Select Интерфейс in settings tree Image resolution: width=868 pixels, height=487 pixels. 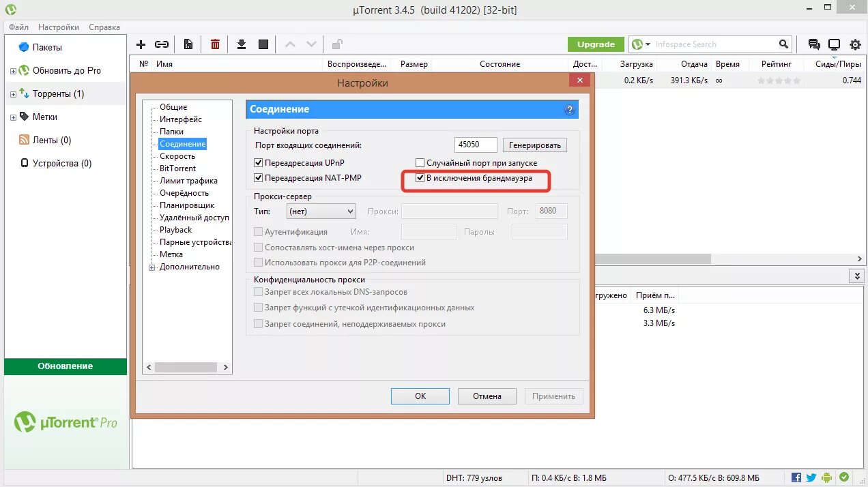click(x=181, y=119)
